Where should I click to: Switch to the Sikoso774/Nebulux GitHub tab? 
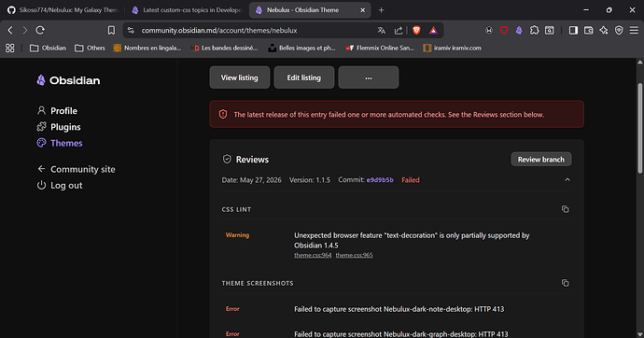pos(63,10)
